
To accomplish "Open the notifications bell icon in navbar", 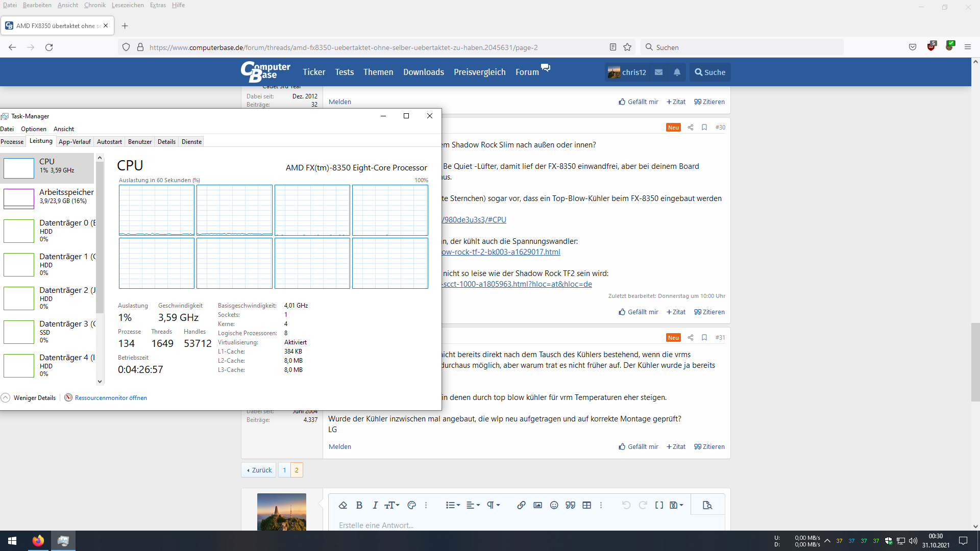I will [x=677, y=72].
